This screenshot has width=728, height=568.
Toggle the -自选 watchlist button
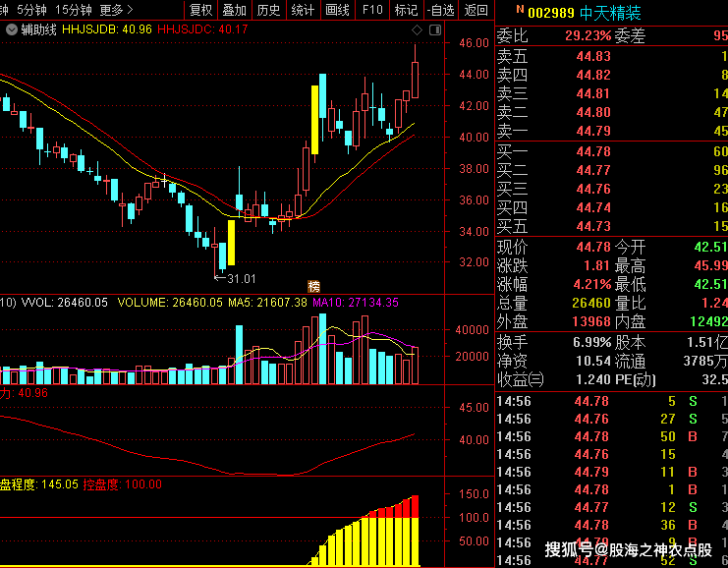pyautogui.click(x=441, y=10)
